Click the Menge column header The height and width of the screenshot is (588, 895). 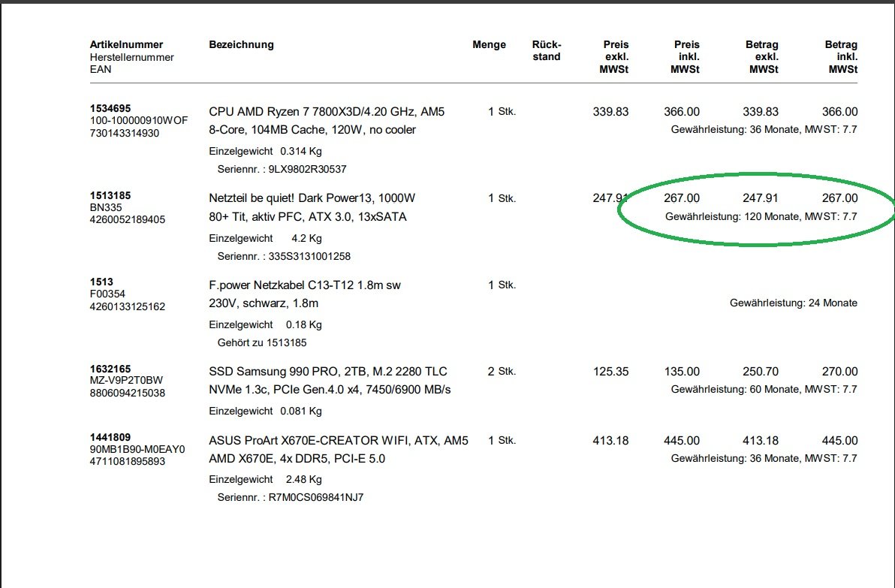[489, 44]
